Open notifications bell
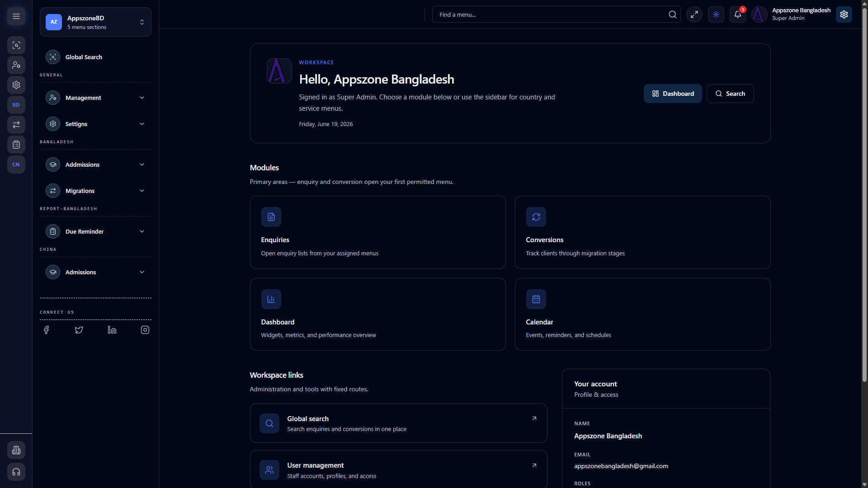Image resolution: width=868 pixels, height=488 pixels. point(738,14)
